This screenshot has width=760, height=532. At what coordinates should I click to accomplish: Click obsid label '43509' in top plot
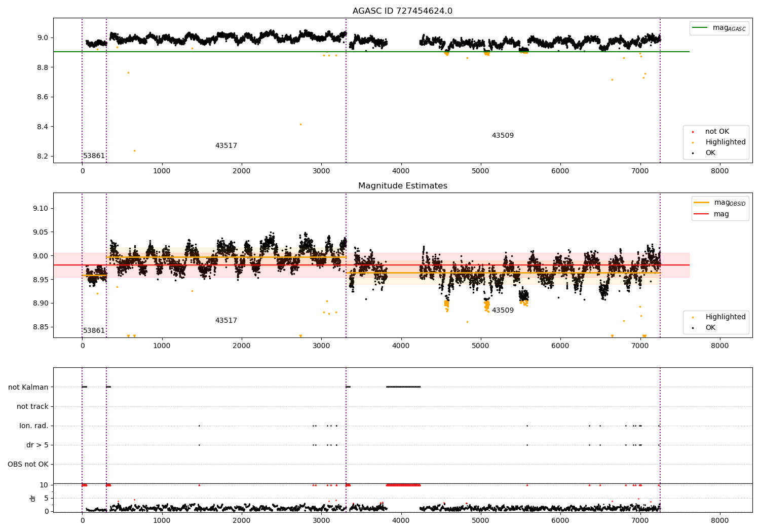503,136
